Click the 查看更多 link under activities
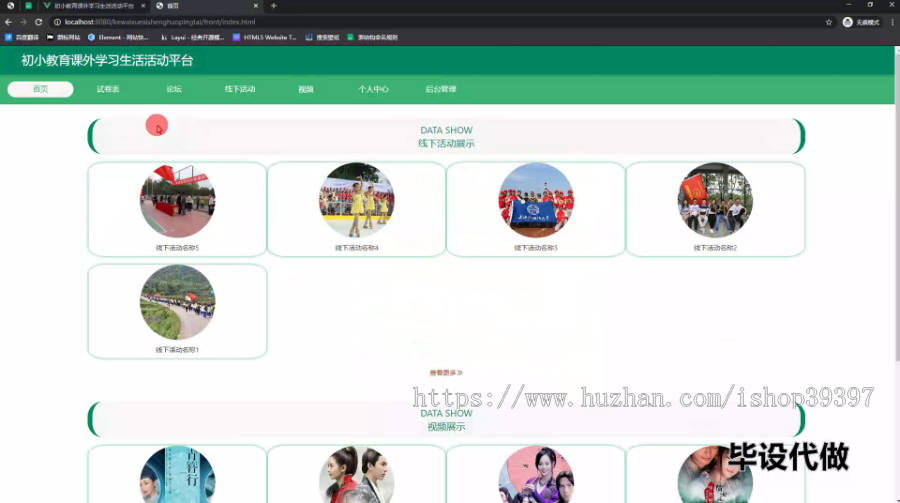The image size is (900, 503). (446, 373)
